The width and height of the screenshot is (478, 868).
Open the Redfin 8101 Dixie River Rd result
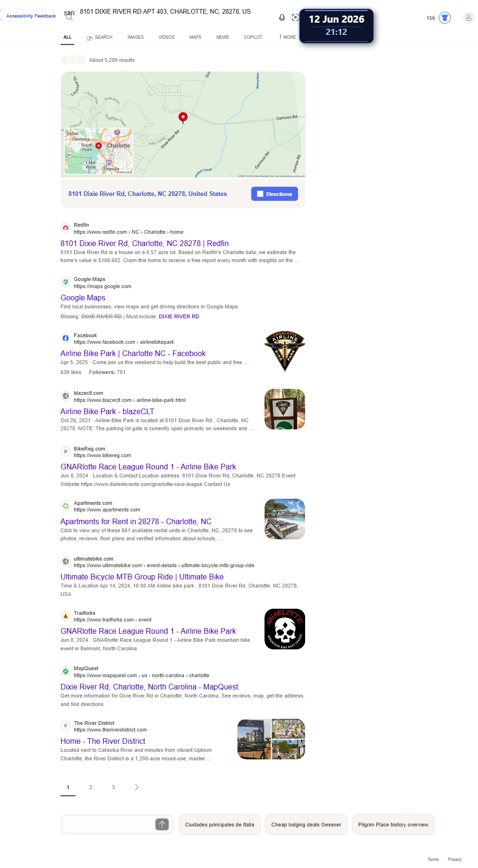(x=145, y=243)
